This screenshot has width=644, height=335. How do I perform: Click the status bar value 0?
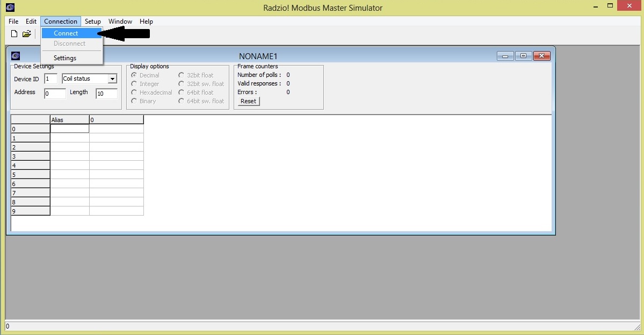coord(8,326)
